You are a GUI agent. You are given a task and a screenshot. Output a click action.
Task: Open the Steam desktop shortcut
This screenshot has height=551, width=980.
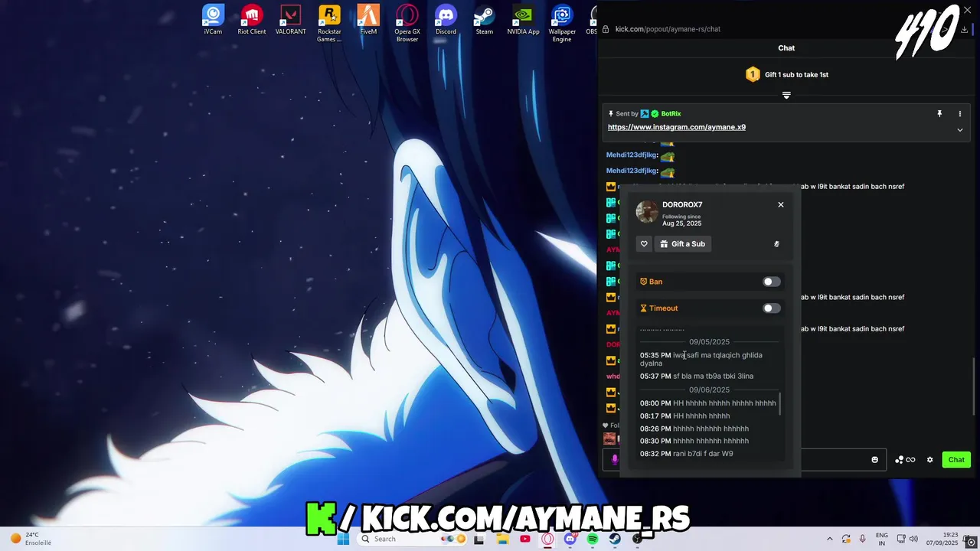click(485, 20)
